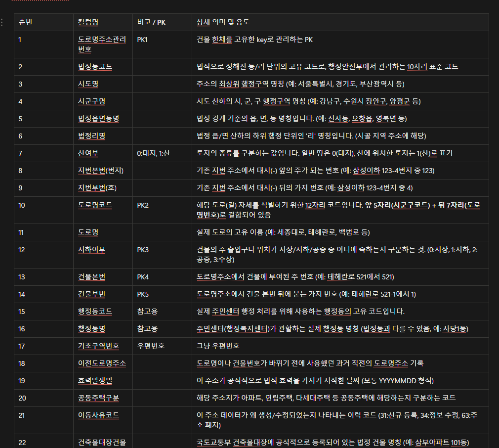This screenshot has width=499, height=448.
Task: Click the '건물부번' cell
Action: click(x=103, y=294)
